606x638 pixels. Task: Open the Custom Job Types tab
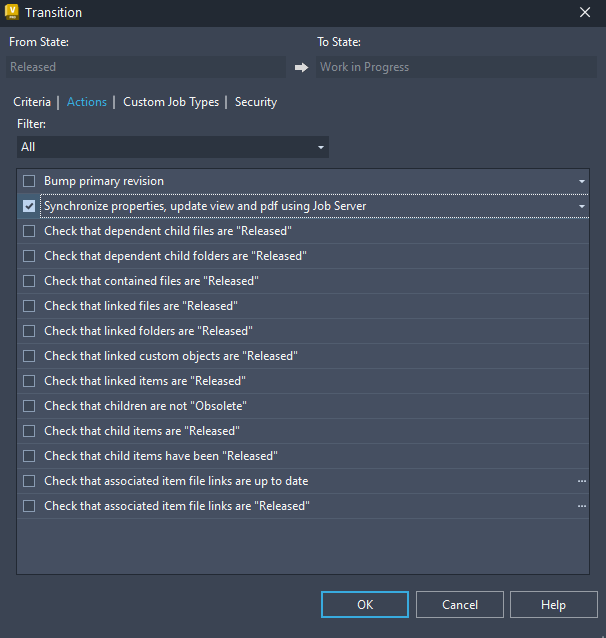point(171,102)
